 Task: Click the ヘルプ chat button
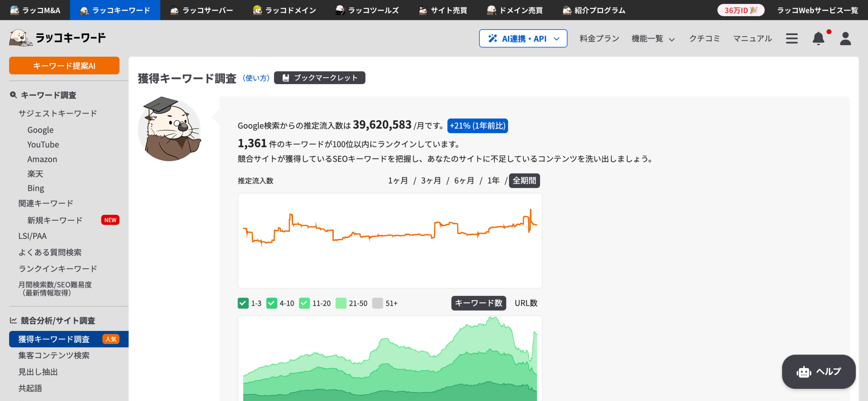coord(818,372)
